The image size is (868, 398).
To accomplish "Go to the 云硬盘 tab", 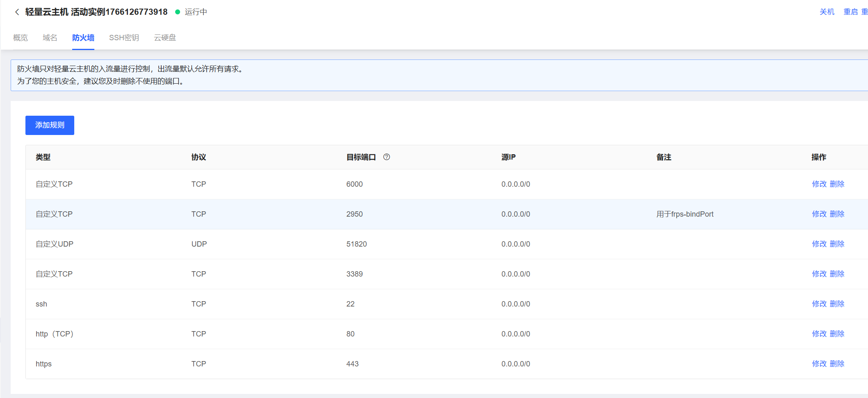I will click(x=165, y=38).
